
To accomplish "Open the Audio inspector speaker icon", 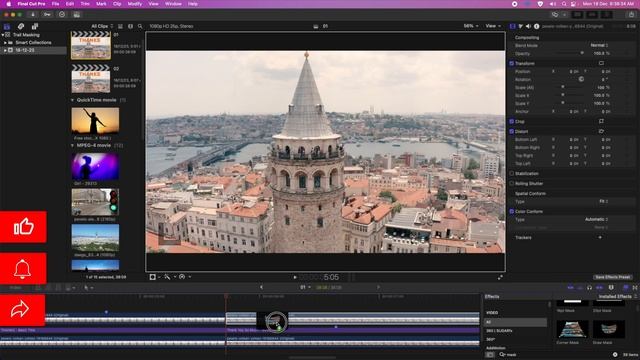I will tap(529, 26).
